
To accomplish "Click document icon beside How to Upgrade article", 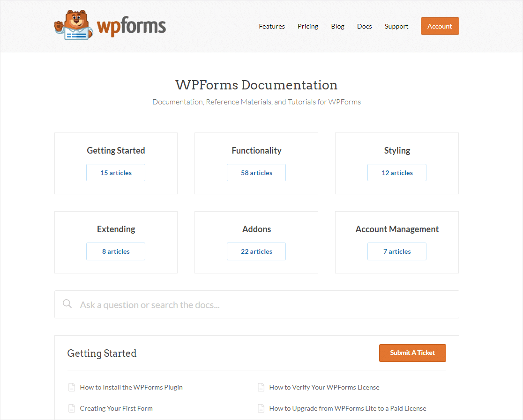I will click(x=261, y=408).
